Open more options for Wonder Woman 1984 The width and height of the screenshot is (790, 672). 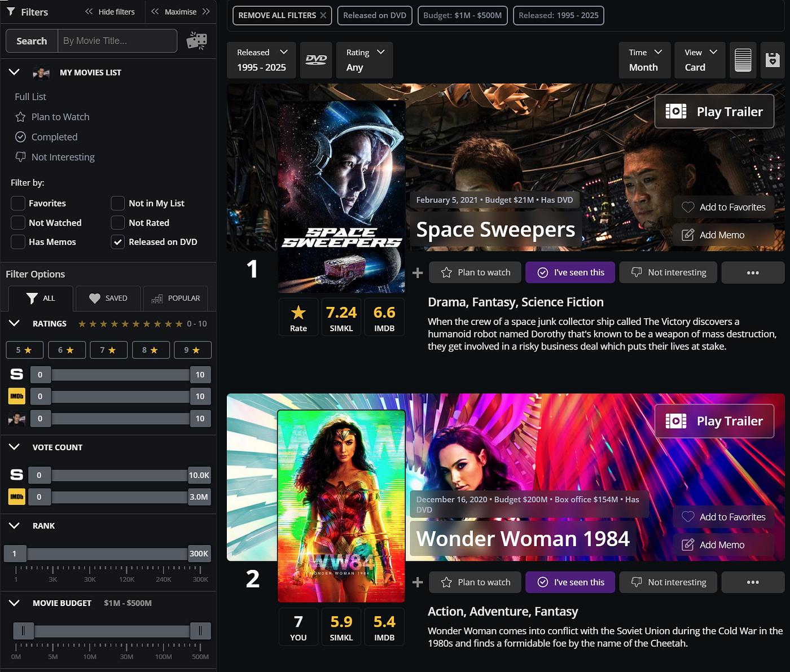click(753, 582)
